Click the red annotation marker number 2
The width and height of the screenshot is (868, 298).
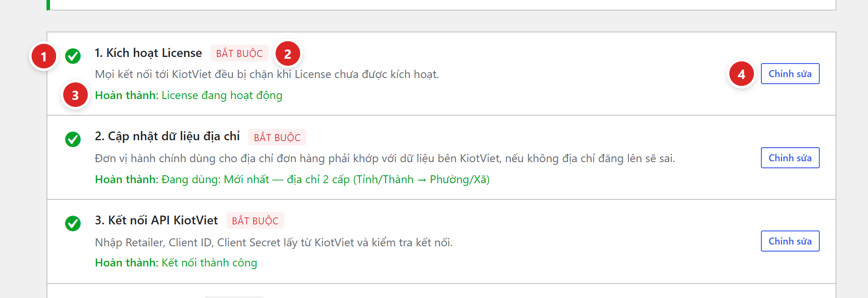(x=287, y=54)
